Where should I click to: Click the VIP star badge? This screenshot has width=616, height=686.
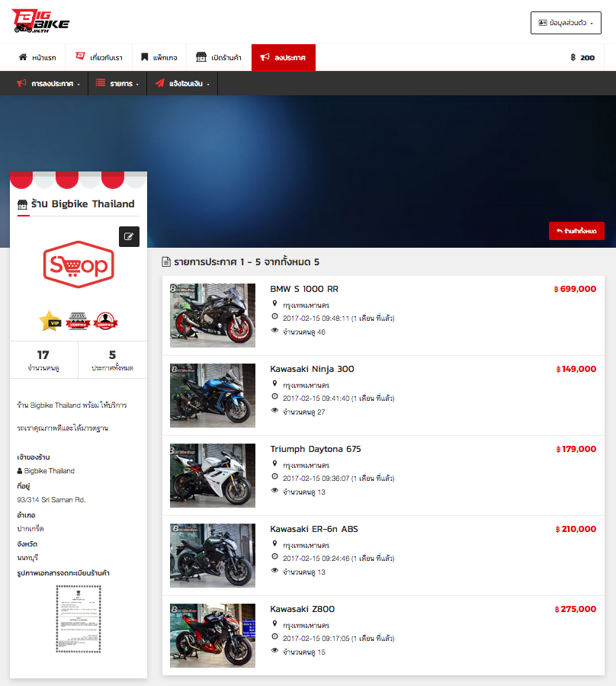pos(50,321)
